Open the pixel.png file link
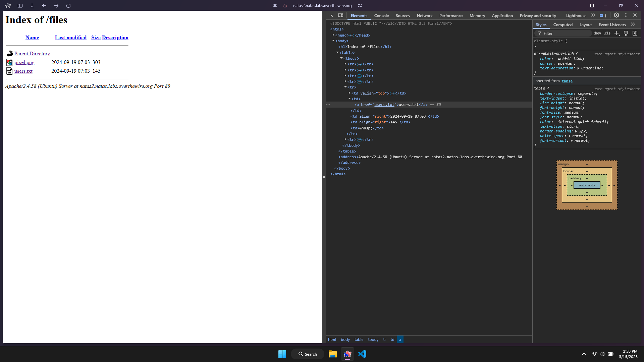 24,62
